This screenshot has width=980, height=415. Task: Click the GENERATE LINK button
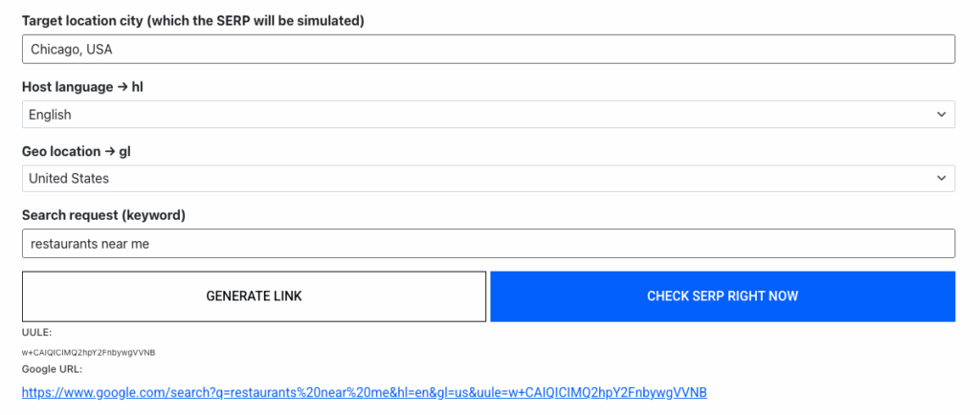tap(254, 296)
